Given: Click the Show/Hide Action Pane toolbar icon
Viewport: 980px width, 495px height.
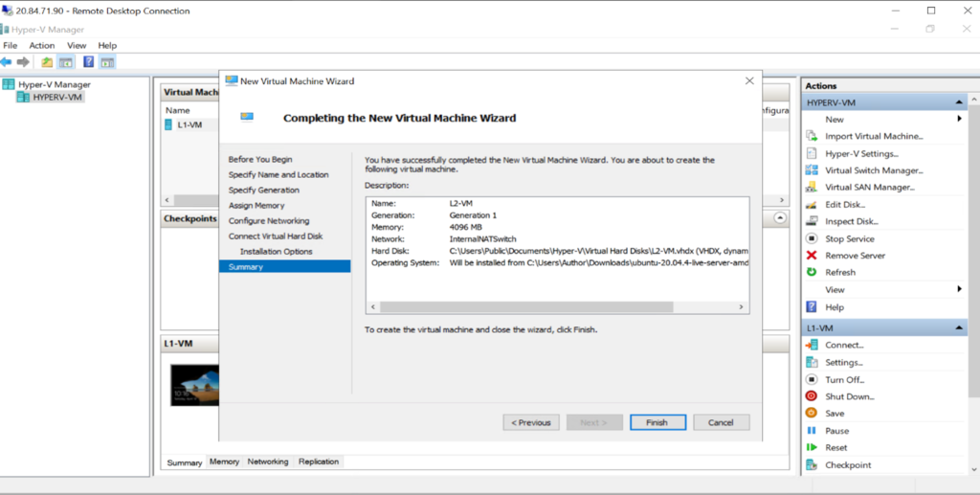Looking at the screenshot, I should pyautogui.click(x=107, y=62).
